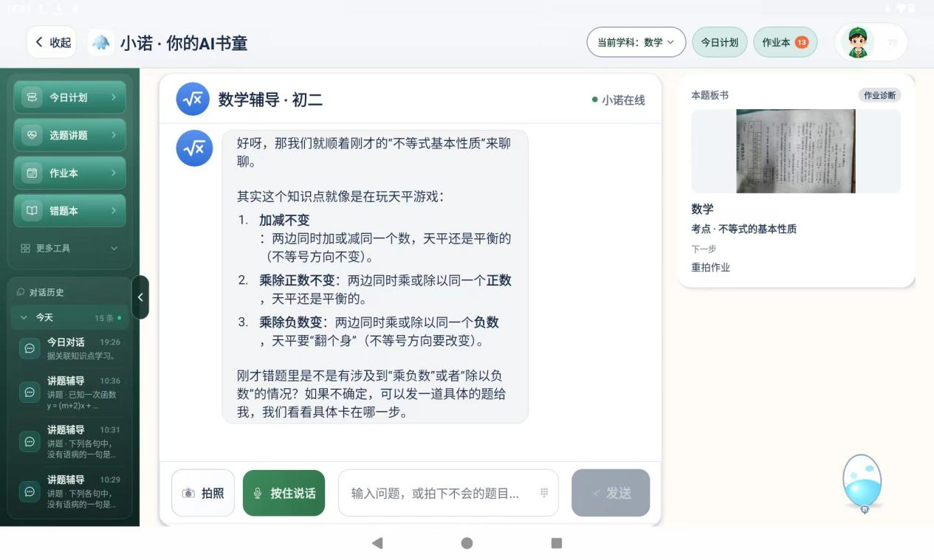
Task: Click the 作业诊断 tag
Action: 879,95
